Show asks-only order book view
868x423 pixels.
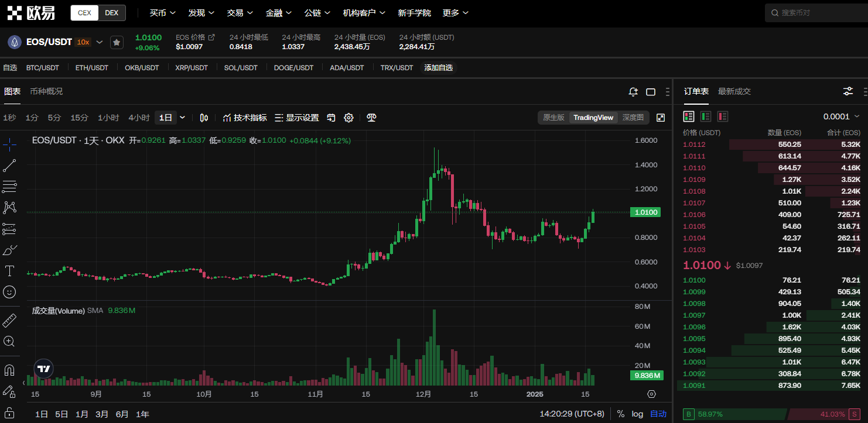click(723, 116)
